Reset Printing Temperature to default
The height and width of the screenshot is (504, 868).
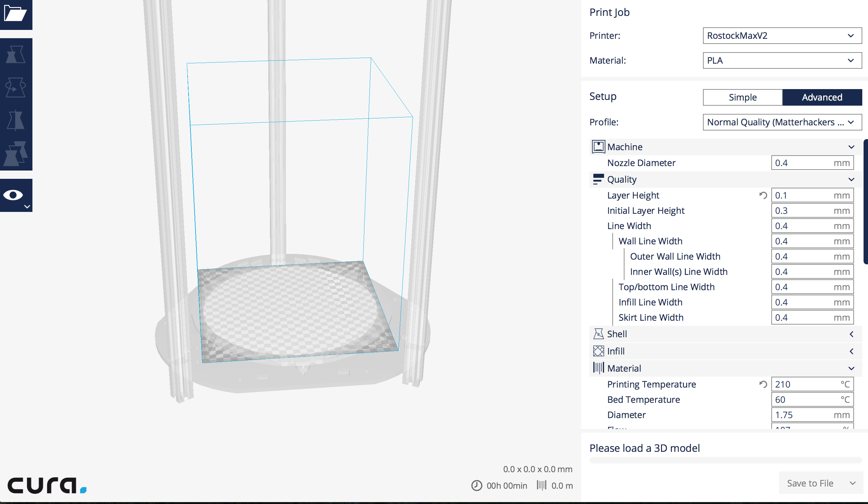763,384
